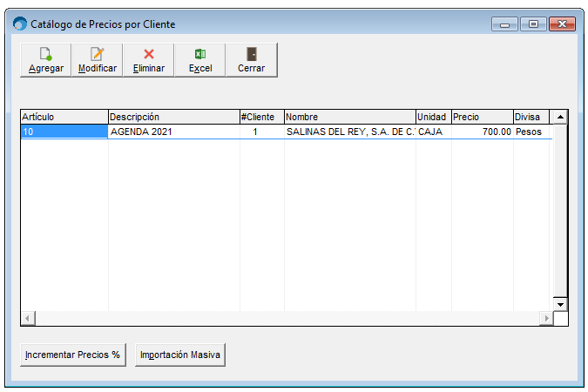588x392 pixels.
Task: Click the red X Eliminar icon
Action: pyautogui.click(x=149, y=54)
